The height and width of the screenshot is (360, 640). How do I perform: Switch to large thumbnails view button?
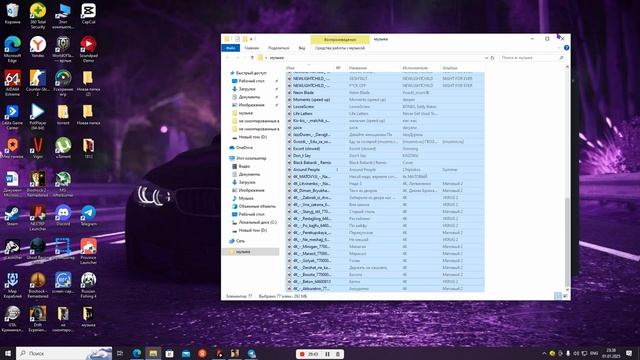[x=565, y=296]
